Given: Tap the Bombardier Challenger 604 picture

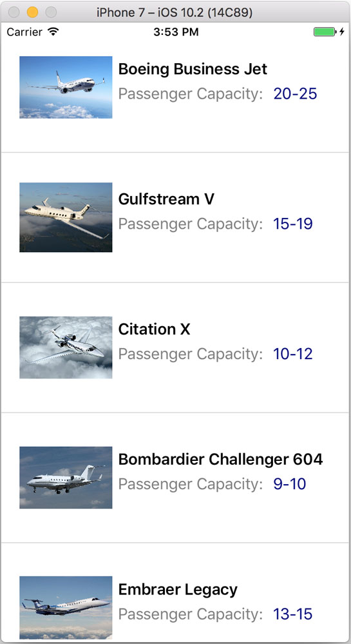Looking at the screenshot, I should pyautogui.click(x=66, y=478).
